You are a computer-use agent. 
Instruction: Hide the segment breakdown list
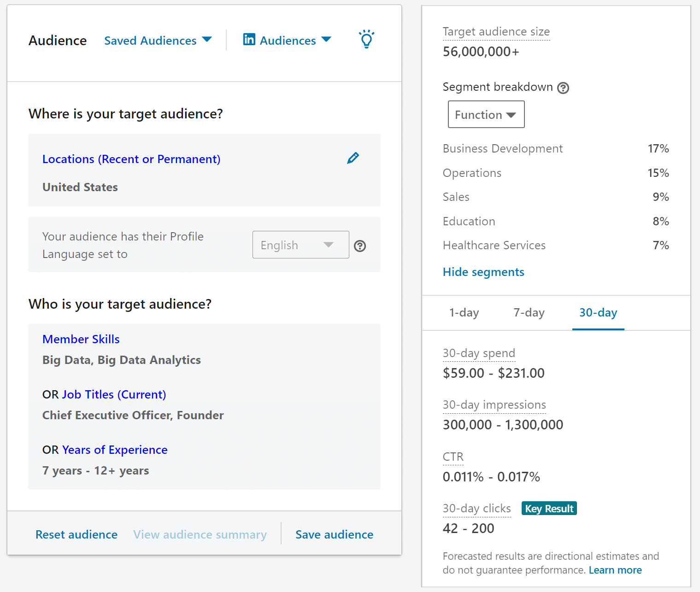coord(483,272)
